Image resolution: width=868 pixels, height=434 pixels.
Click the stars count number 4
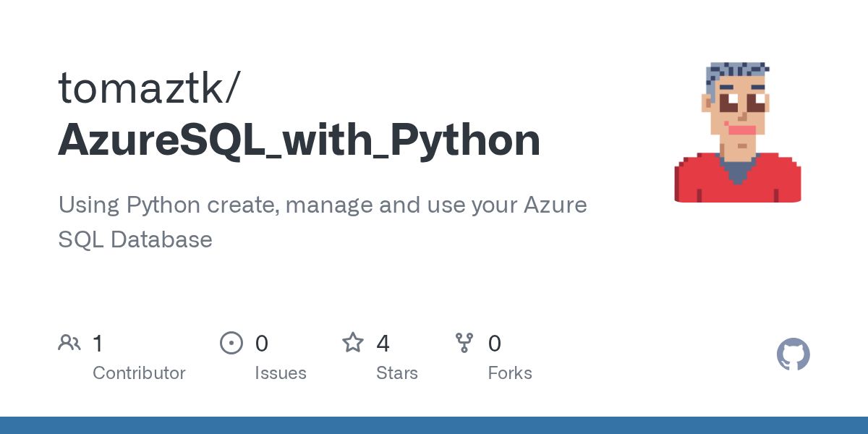click(383, 344)
